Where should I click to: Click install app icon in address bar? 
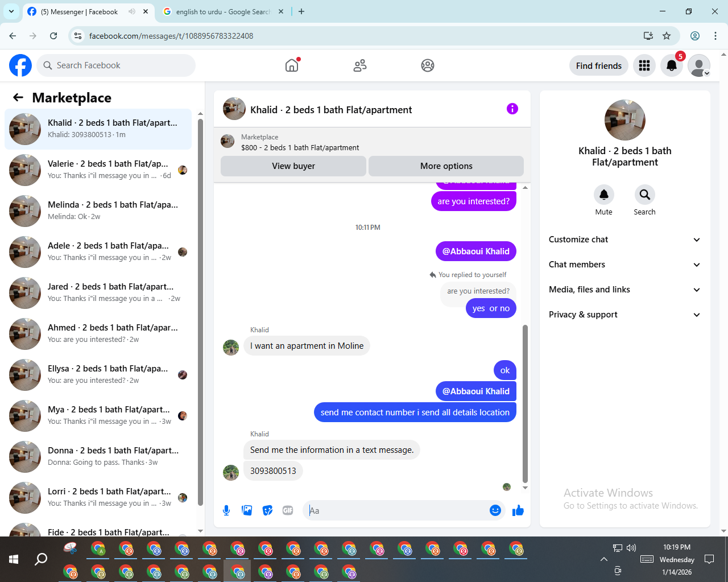point(648,36)
